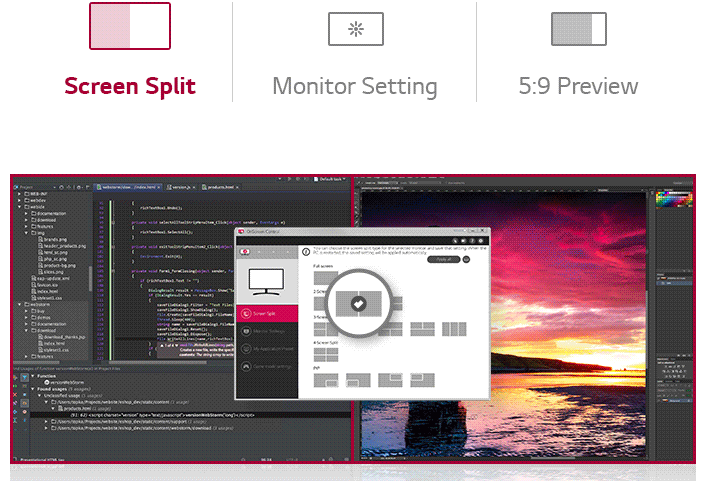Select the checked 2-screen left-right split layout
Screen dimensions: 703x481
tap(358, 303)
